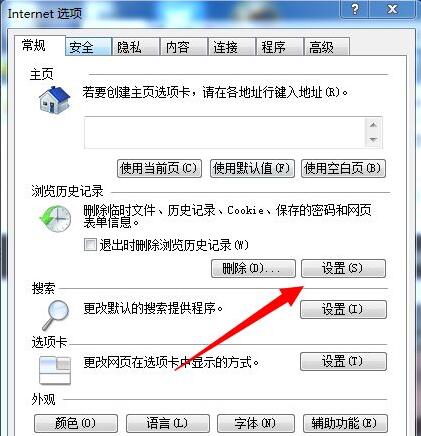Switch to the 安全 tab
The height and width of the screenshot is (436, 421).
click(88, 47)
